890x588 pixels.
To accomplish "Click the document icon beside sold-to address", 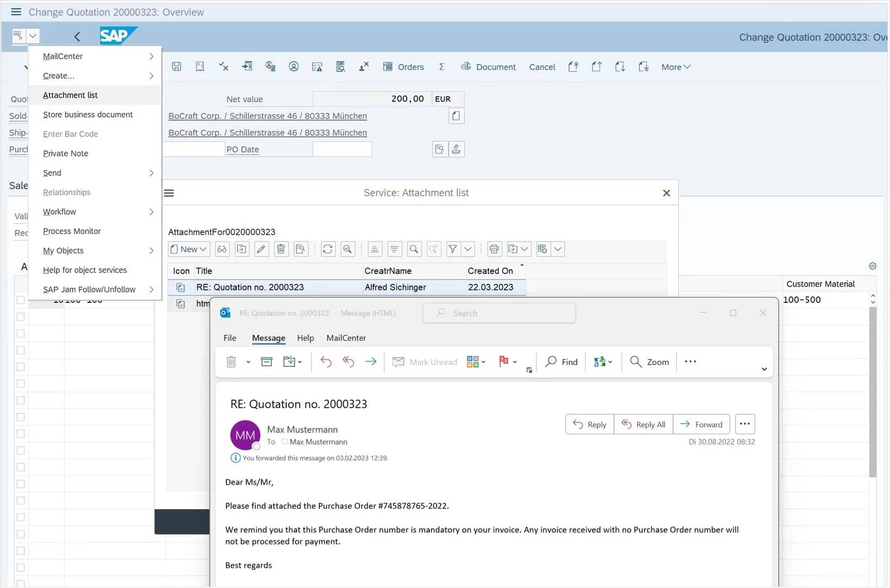I will click(x=456, y=116).
